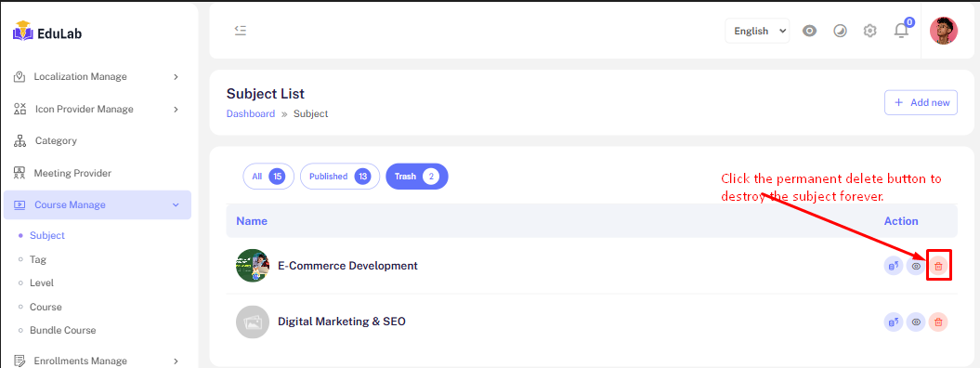Click the Meeting Provider icon
This screenshot has height=368, width=980.
[x=20, y=173]
